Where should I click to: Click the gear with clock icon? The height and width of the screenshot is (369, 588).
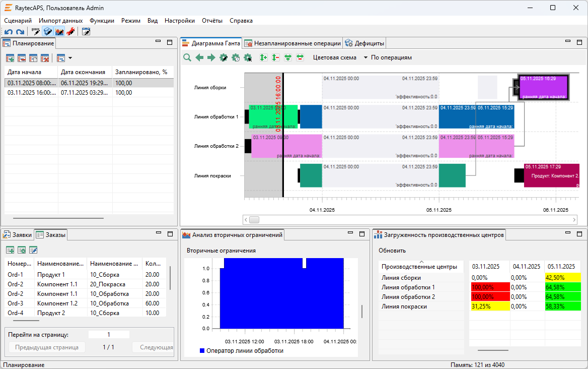[x=236, y=57]
